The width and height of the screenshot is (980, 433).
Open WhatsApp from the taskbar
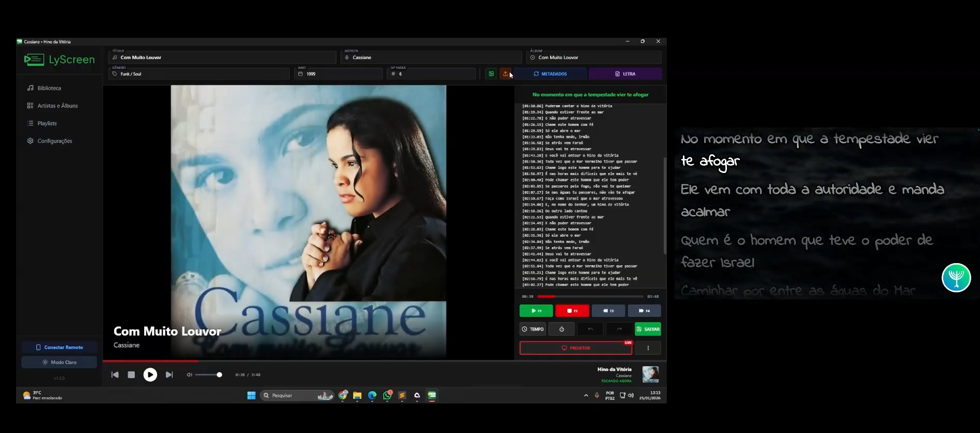387,396
